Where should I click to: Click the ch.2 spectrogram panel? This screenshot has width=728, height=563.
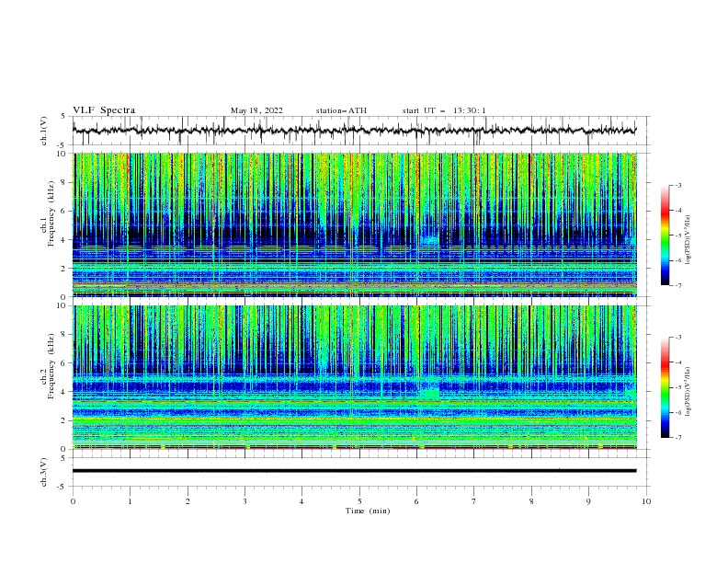(x=355, y=377)
